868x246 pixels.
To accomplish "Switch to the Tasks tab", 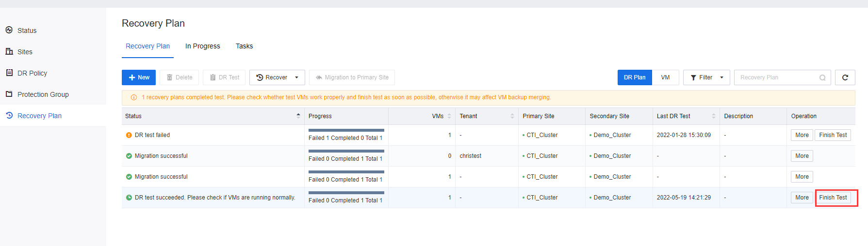I will pyautogui.click(x=244, y=46).
